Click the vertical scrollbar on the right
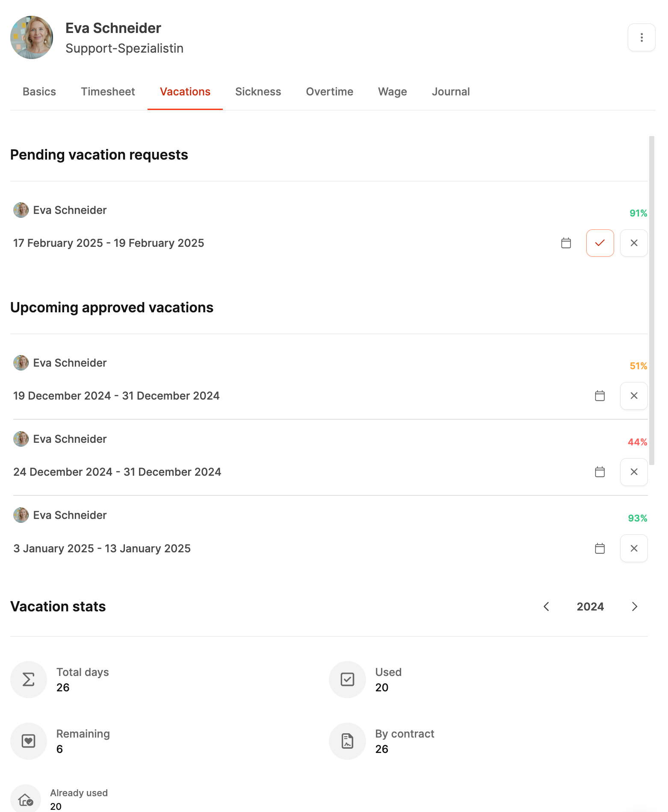Viewport: 668px width, 812px height. (x=651, y=299)
